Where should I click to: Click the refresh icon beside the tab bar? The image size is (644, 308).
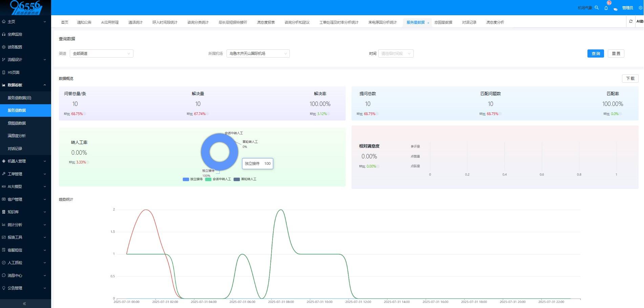point(631,21)
